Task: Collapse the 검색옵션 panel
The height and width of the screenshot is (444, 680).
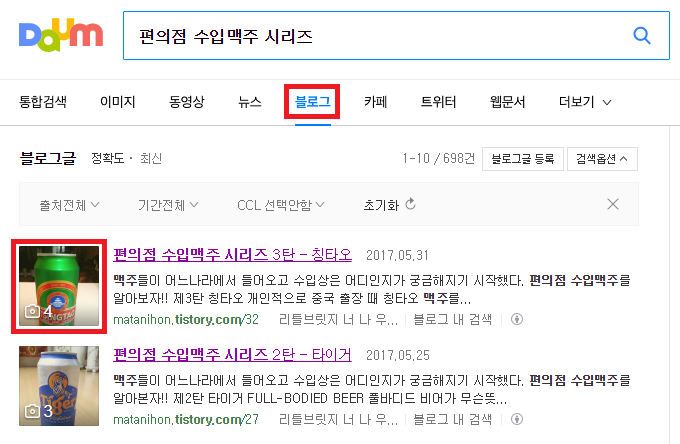Action: pyautogui.click(x=602, y=159)
